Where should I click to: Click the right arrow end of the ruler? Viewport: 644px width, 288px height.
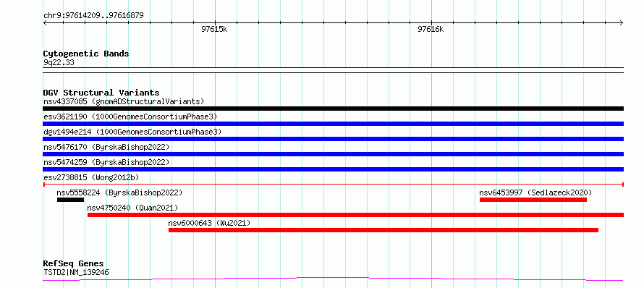(x=622, y=23)
